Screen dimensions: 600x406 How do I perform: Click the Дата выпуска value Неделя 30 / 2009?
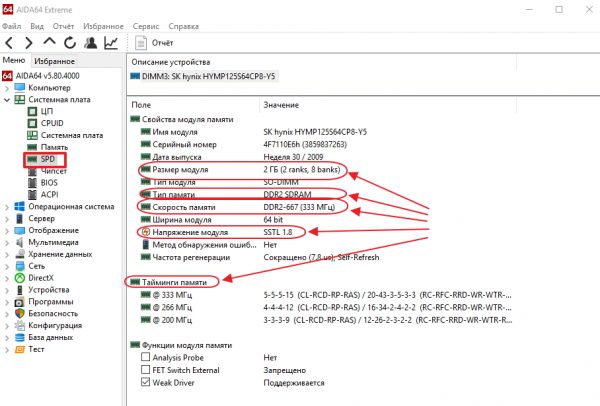click(x=293, y=157)
